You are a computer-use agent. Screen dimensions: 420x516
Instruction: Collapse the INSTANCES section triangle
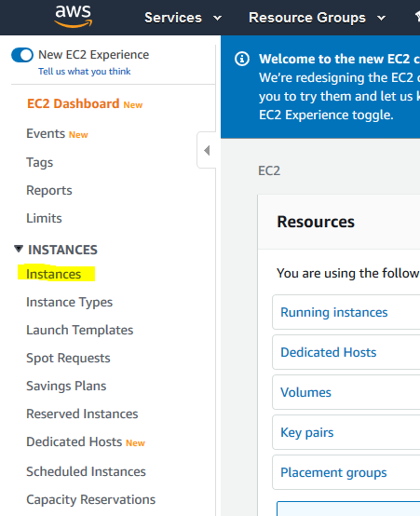tap(19, 249)
